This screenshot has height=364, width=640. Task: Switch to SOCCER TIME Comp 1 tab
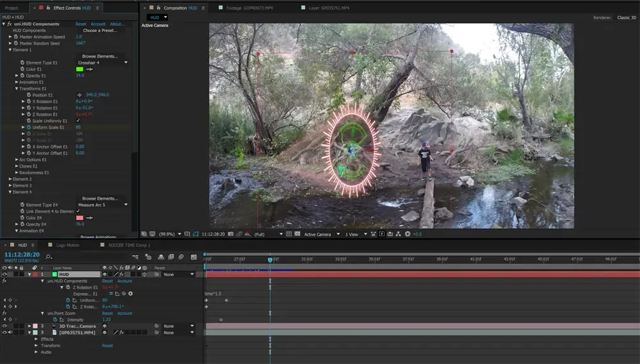click(129, 245)
